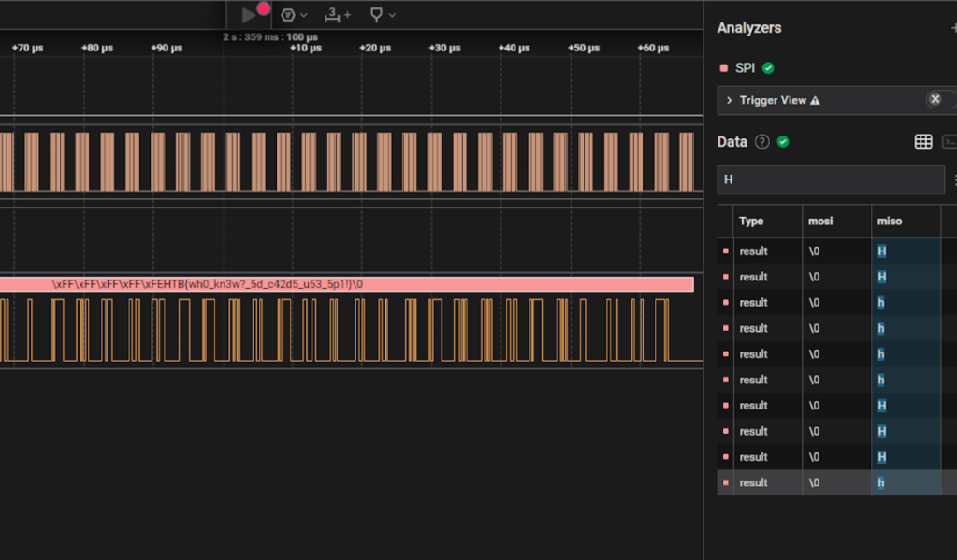Image resolution: width=957 pixels, height=560 pixels.
Task: Click the +90 µs timeline tick
Action: pyautogui.click(x=167, y=49)
